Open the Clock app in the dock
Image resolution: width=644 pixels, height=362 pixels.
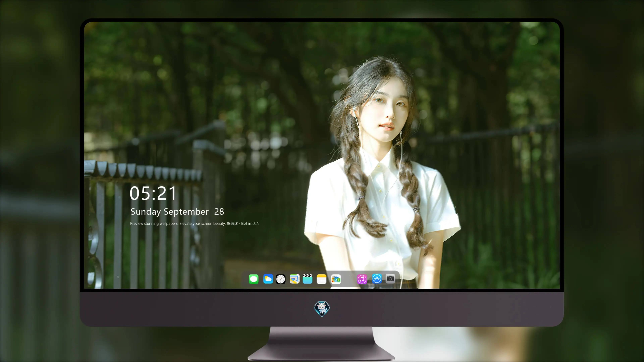coord(281,279)
